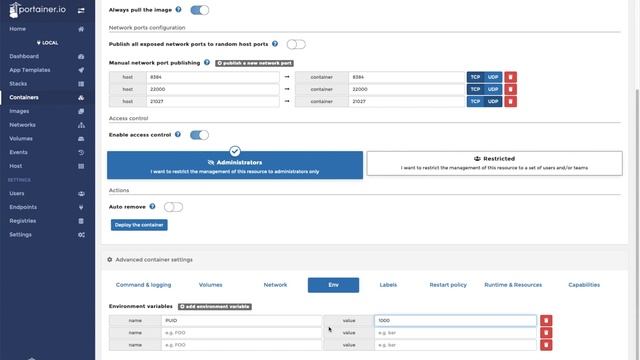The image size is (640, 360).
Task: Click host port field with 21027
Action: click(x=213, y=102)
